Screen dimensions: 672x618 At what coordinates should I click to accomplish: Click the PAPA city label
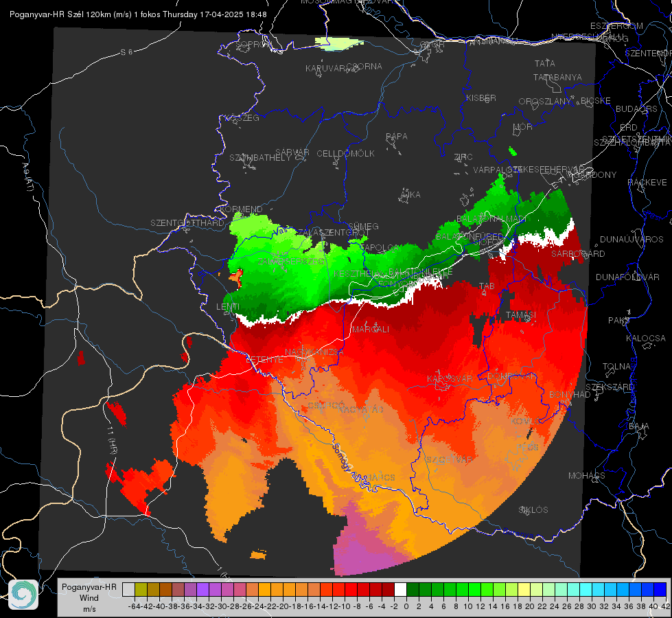click(x=397, y=137)
